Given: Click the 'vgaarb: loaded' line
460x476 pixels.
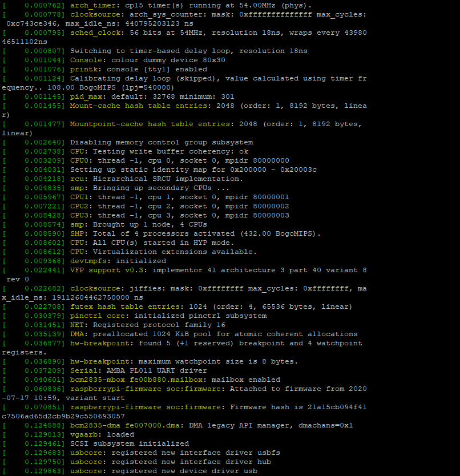Looking at the screenshot, I should pyautogui.click(x=102, y=435).
